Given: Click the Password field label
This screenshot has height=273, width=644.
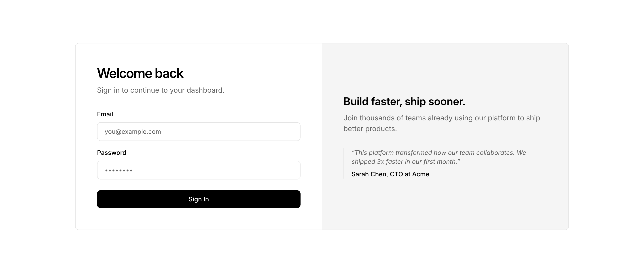Looking at the screenshot, I should [x=112, y=153].
